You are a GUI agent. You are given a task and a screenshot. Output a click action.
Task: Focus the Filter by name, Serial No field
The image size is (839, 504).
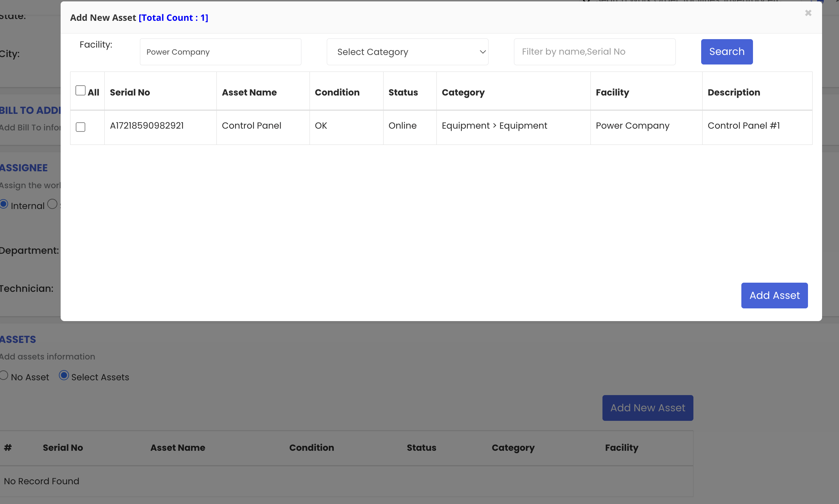tap(594, 52)
